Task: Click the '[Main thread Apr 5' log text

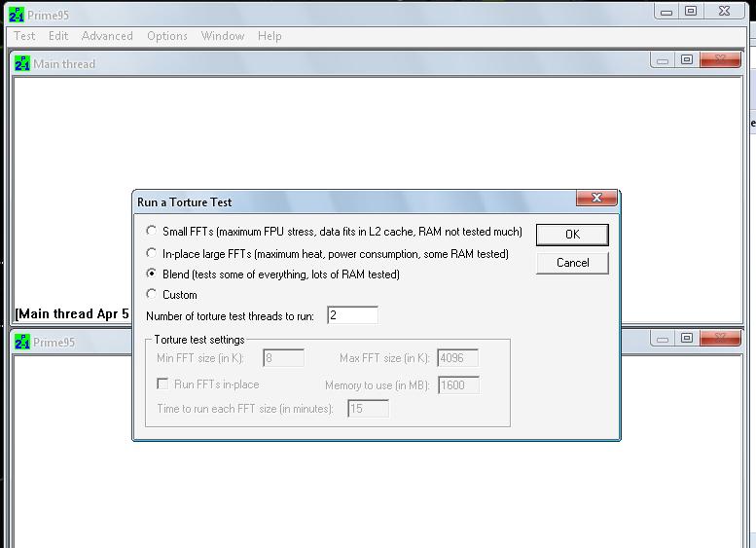Action: tap(72, 314)
